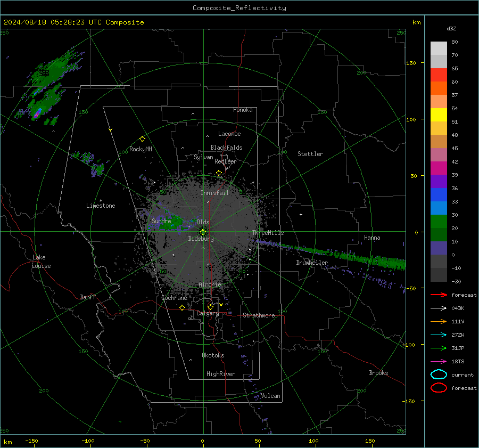The height and width of the screenshot is (448, 479).
Task: Click the Stettler city label
Action: point(310,154)
